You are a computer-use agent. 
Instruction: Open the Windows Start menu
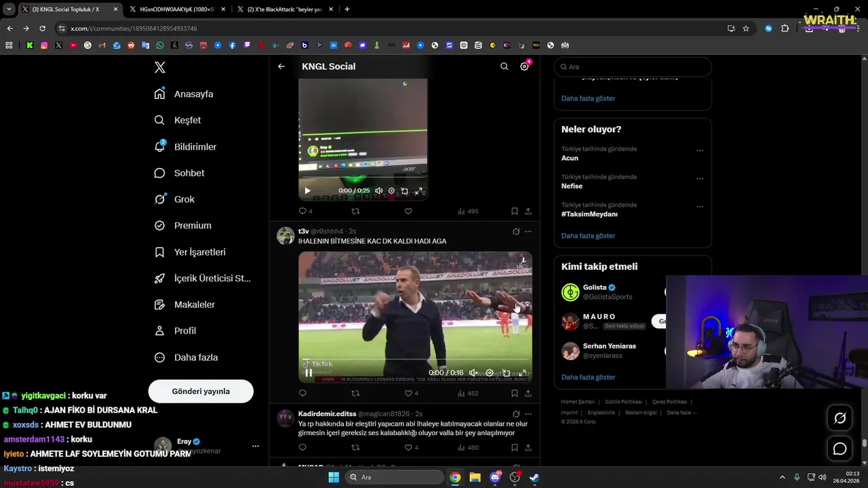tap(334, 477)
